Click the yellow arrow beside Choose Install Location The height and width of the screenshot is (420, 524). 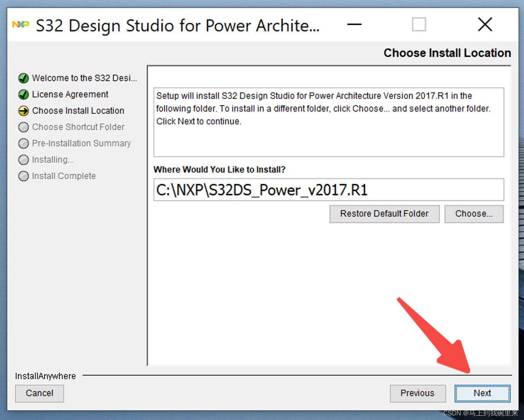point(23,111)
